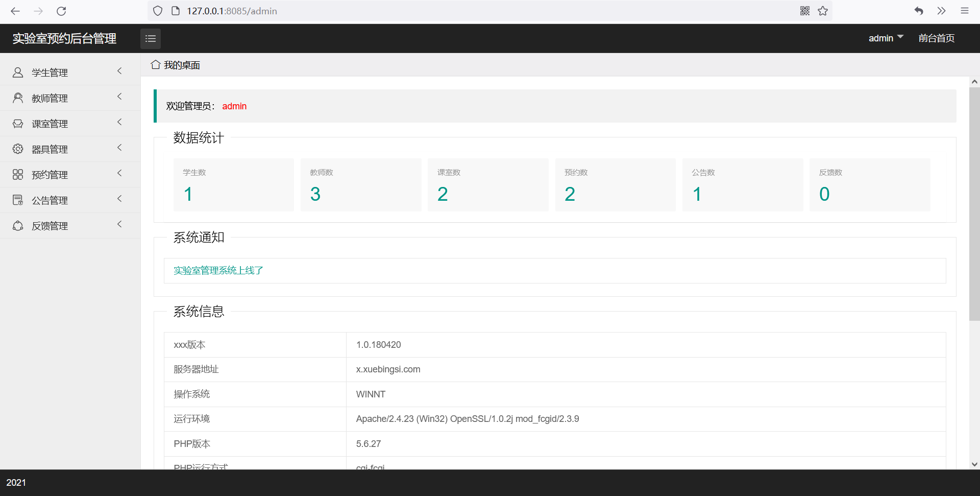Screen dimensions: 980x496
Task: Click the 预约管理 grid icon in sidebar
Action: point(18,175)
